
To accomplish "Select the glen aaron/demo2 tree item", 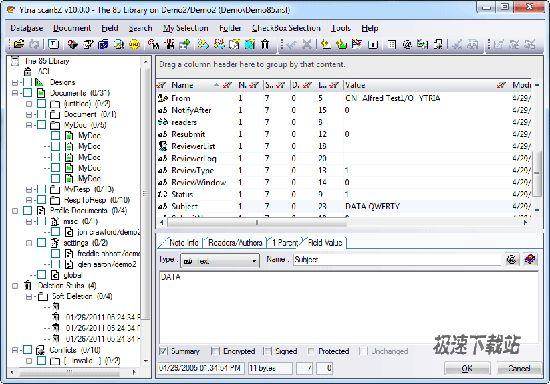I will point(107,264).
